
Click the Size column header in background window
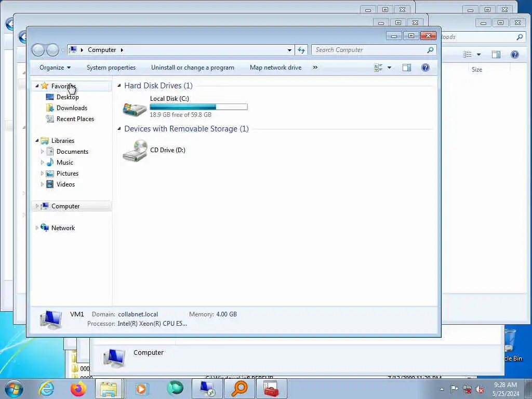coord(477,69)
